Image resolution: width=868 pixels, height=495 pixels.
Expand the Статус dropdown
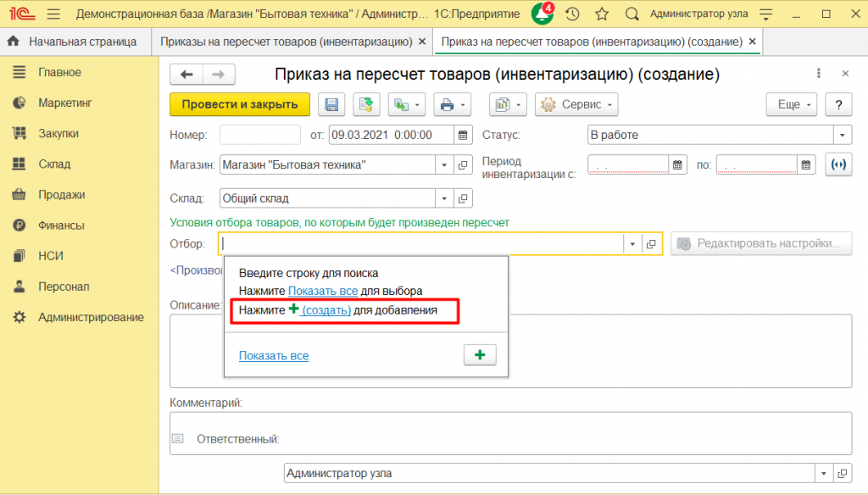[842, 135]
